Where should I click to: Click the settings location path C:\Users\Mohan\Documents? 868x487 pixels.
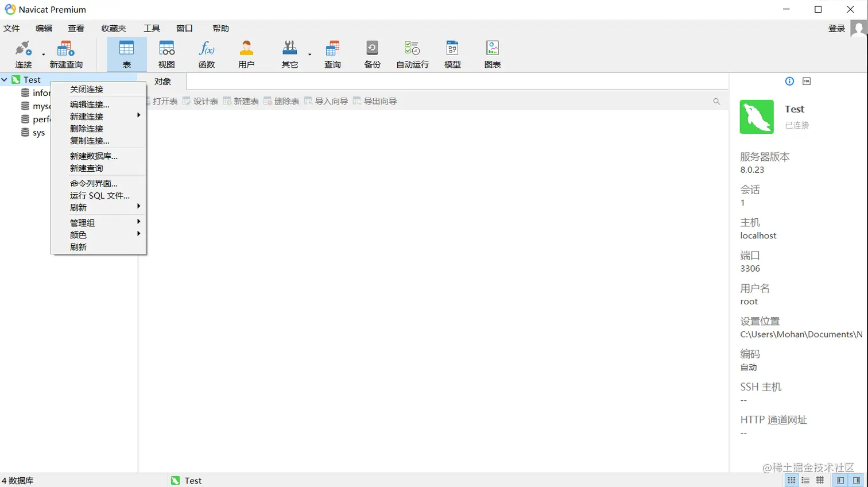(x=801, y=334)
